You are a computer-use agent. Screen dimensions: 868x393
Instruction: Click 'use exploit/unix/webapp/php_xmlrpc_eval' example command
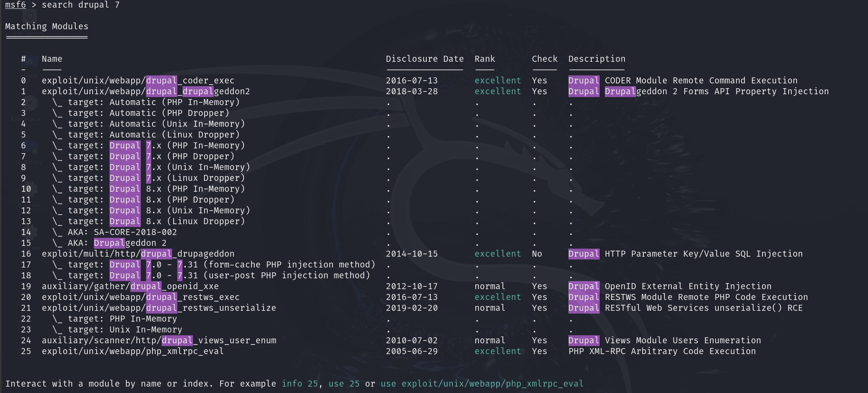(482, 384)
